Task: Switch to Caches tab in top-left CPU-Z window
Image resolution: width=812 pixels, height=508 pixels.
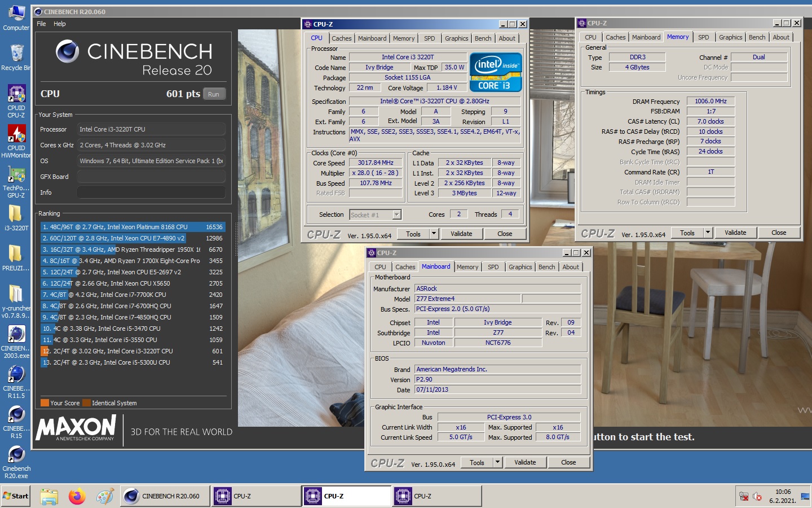Action: (341, 38)
